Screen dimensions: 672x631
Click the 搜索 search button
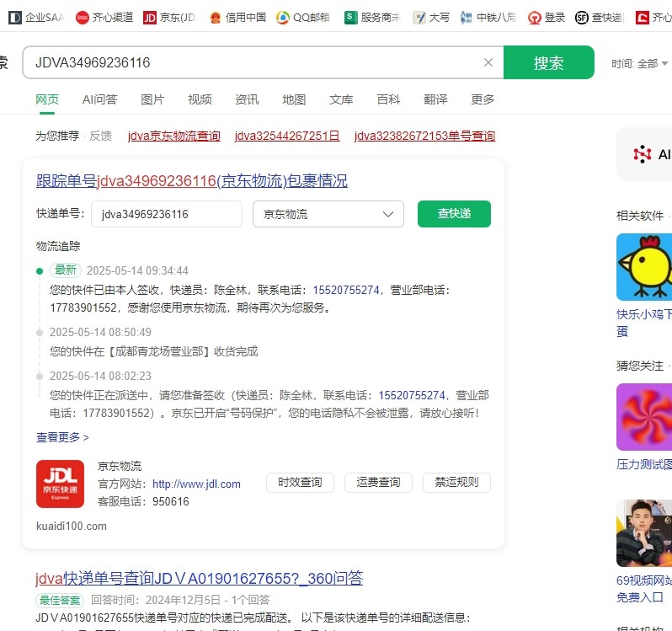[548, 62]
